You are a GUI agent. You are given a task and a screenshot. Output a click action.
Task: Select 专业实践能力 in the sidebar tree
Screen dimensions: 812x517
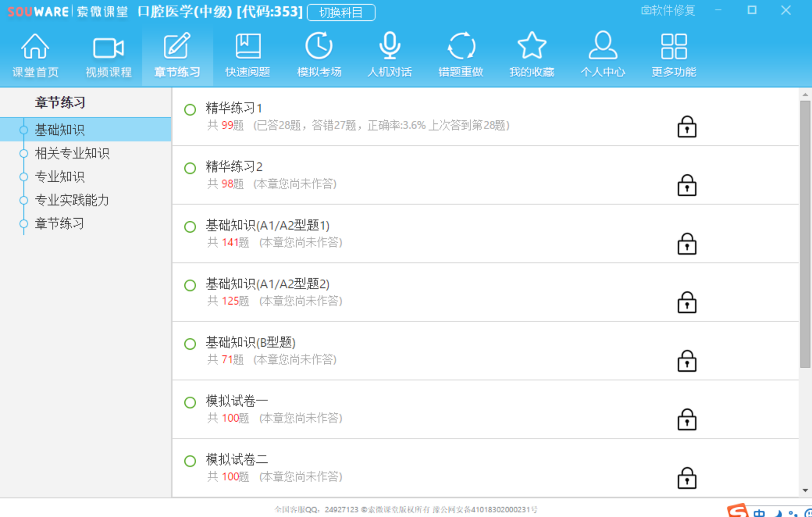(72, 200)
